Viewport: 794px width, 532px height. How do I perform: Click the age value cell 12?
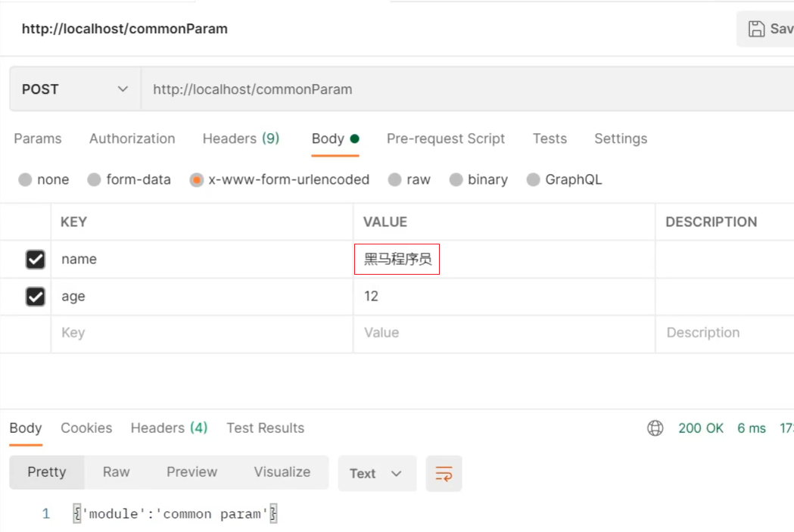point(504,297)
